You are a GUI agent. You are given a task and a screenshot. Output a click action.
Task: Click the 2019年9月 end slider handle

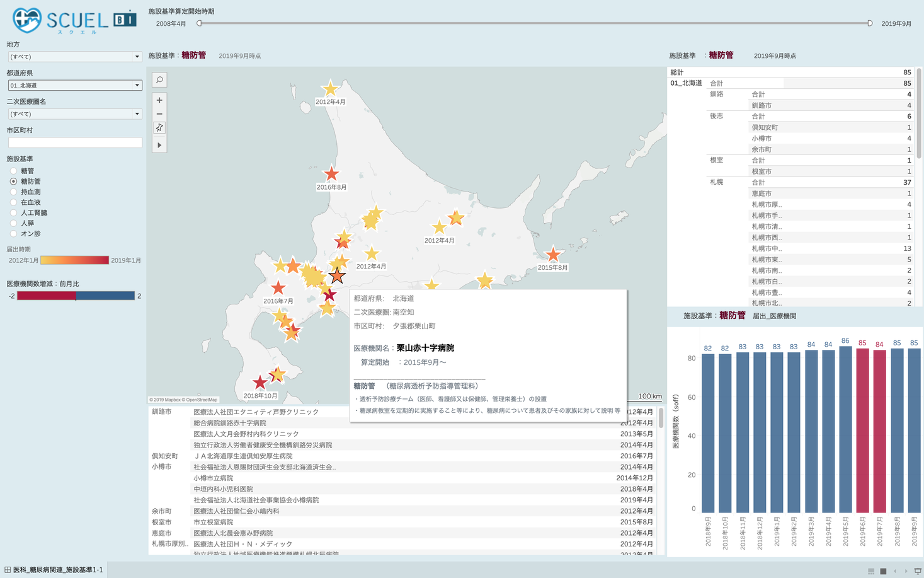[870, 23]
